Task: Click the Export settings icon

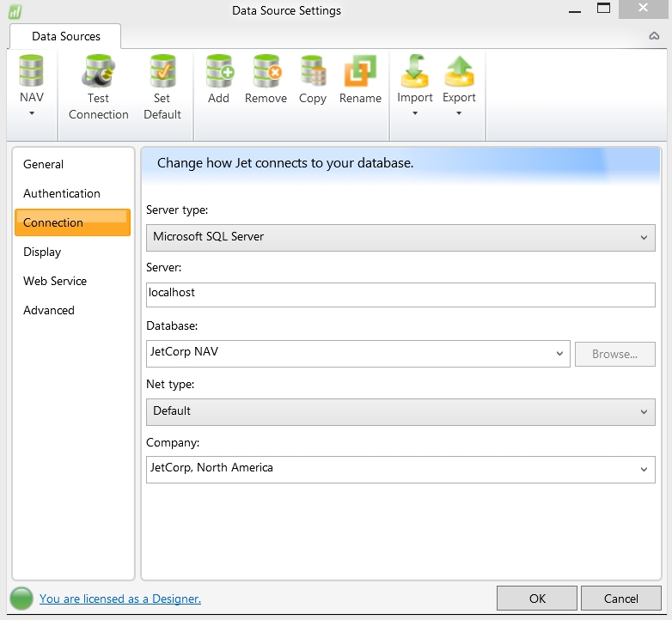Action: click(x=459, y=71)
